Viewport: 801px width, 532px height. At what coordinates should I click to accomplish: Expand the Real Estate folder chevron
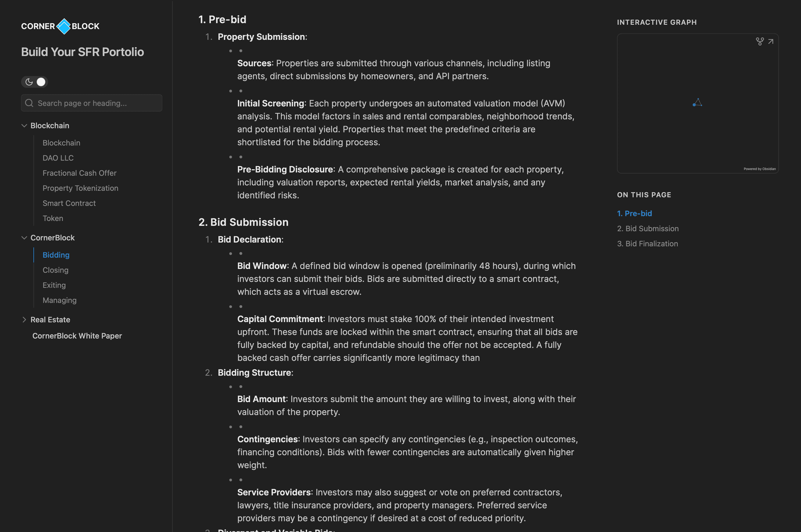click(x=24, y=320)
